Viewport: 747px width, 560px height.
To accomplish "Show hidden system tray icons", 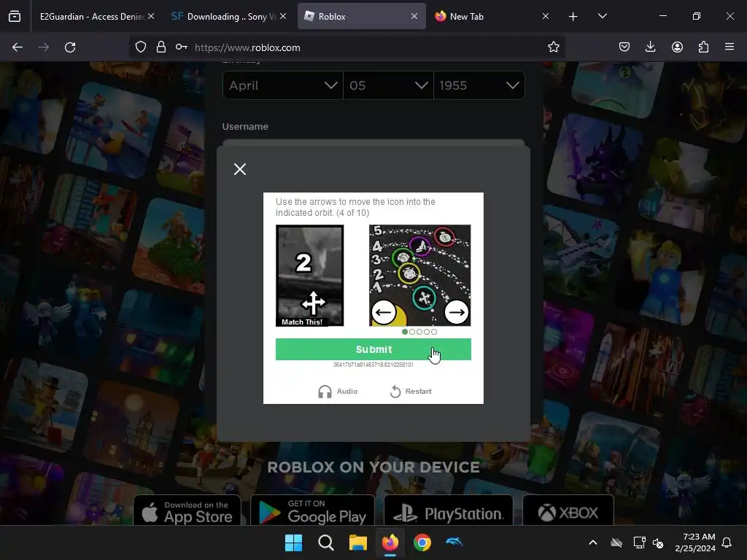I will coord(593,542).
